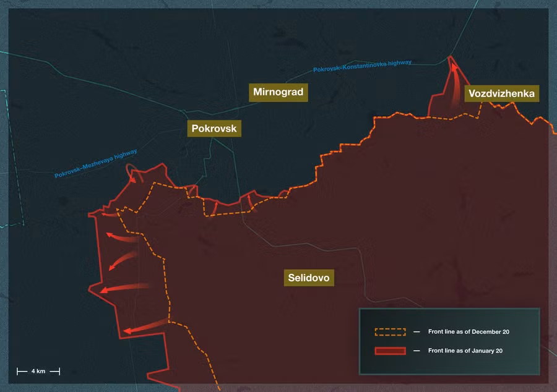Select the Vozdvizhenka label
Image resolution: width=557 pixels, height=392 pixels.
click(x=501, y=94)
